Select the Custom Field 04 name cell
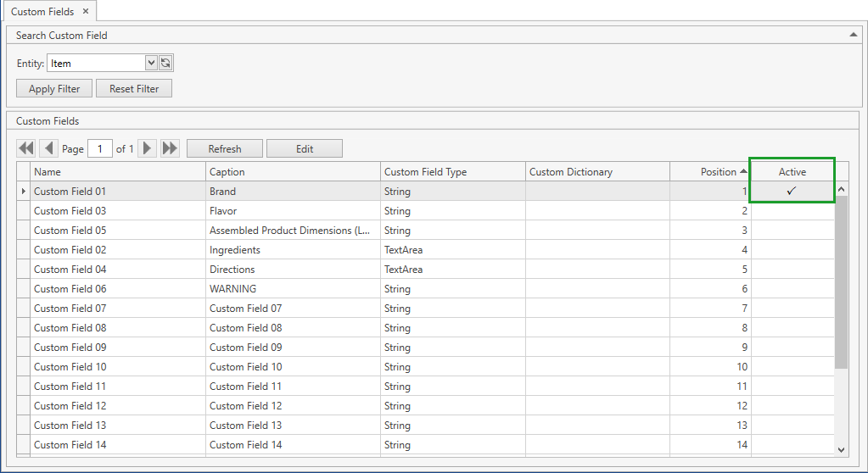Viewport: 868px width, 473px height. [118, 270]
